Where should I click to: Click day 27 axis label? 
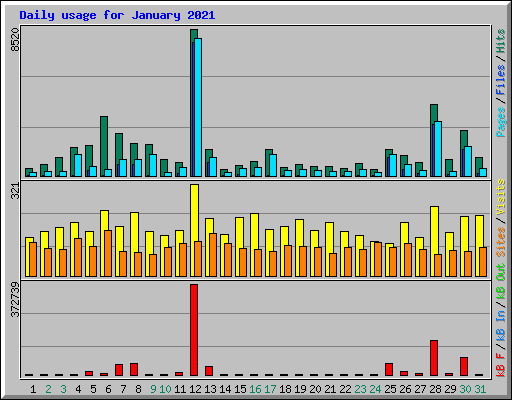pos(420,389)
